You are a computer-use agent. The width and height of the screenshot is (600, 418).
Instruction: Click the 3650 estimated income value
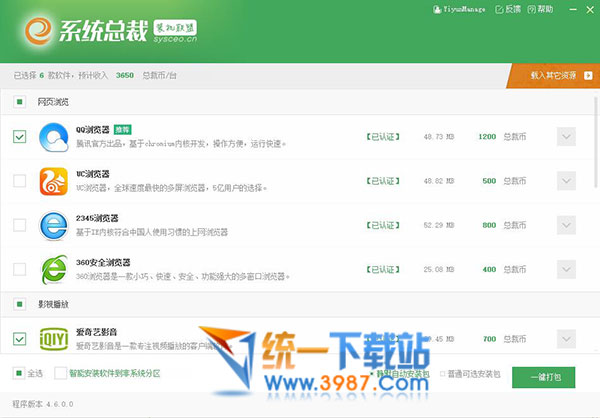coord(125,75)
